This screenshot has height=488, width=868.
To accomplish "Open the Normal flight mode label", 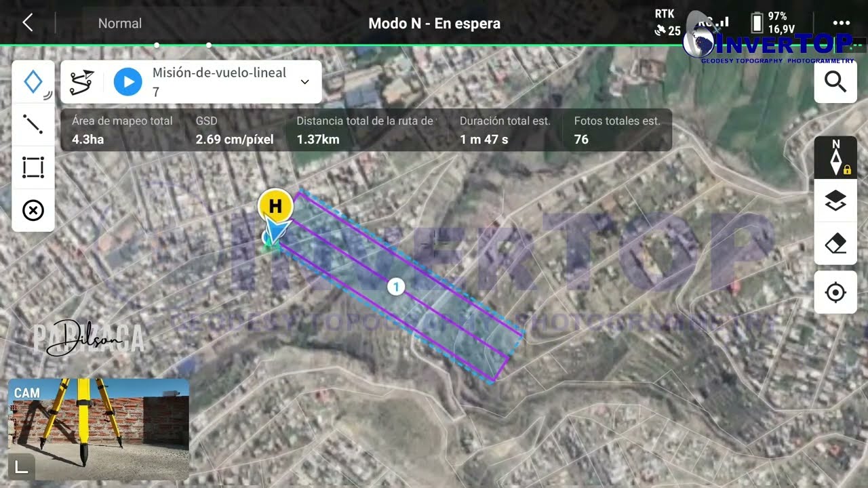I will 120,23.
